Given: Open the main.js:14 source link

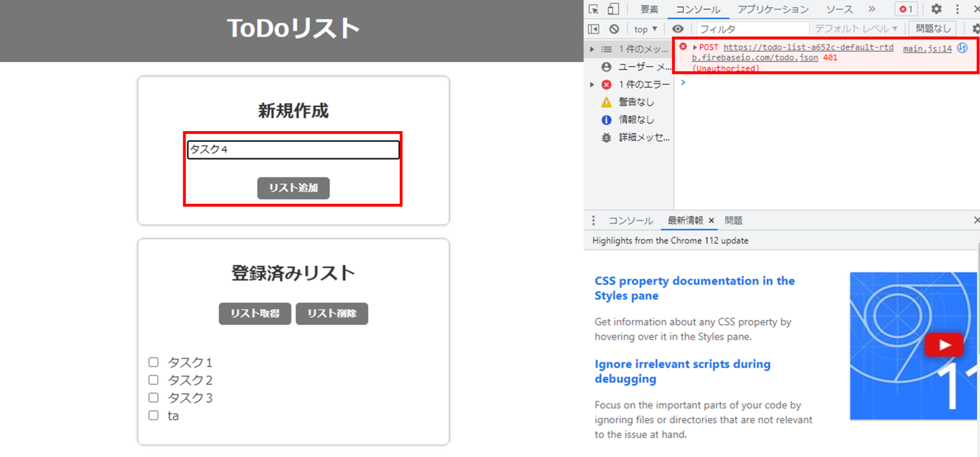Looking at the screenshot, I should click(x=926, y=48).
